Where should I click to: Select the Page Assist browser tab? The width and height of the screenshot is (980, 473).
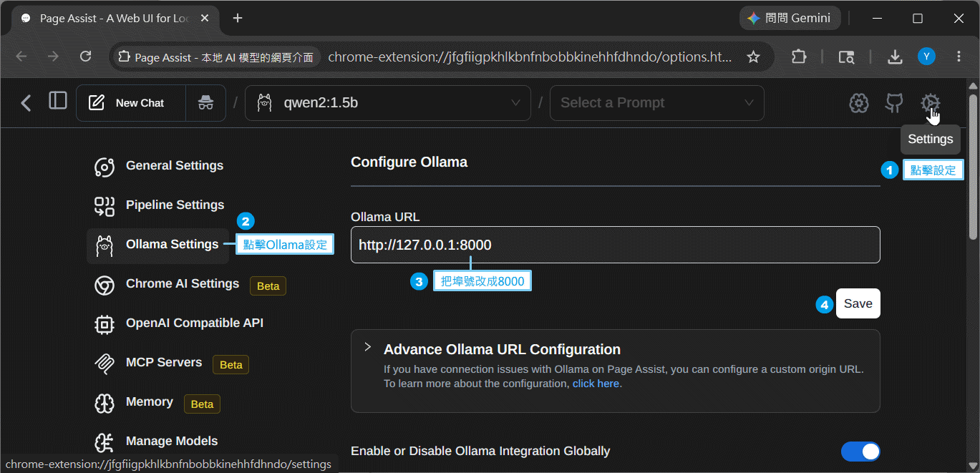115,19
